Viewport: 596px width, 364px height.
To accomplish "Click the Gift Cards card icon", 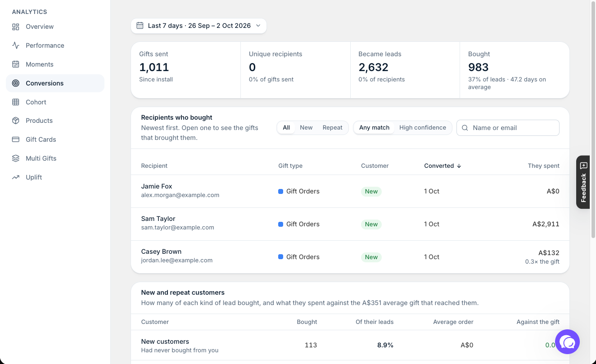I will click(x=16, y=139).
